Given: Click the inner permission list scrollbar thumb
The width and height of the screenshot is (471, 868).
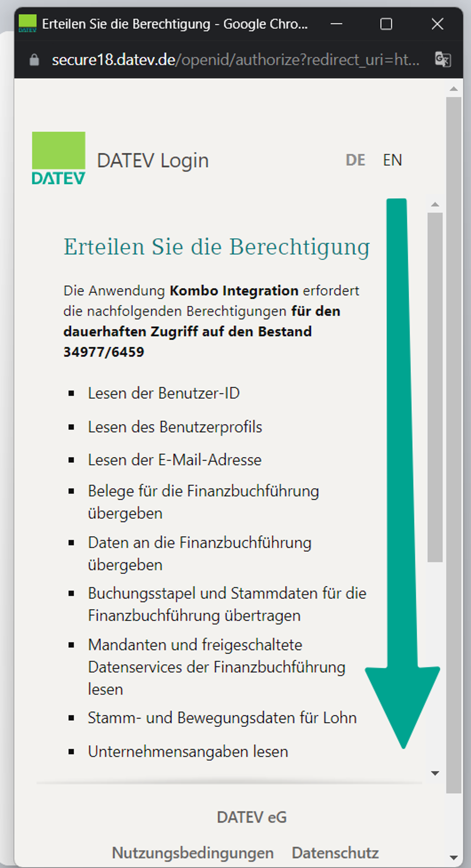Looking at the screenshot, I should pos(435,387).
